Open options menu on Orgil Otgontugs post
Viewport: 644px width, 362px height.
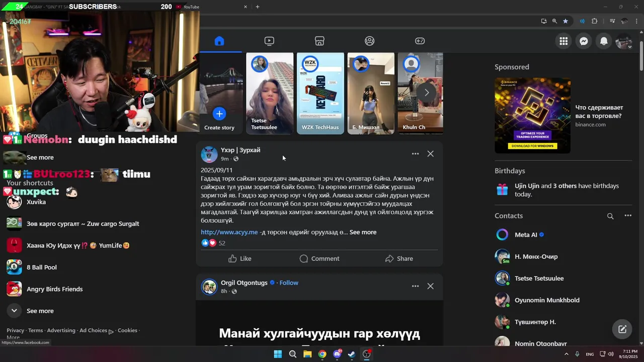tap(415, 286)
